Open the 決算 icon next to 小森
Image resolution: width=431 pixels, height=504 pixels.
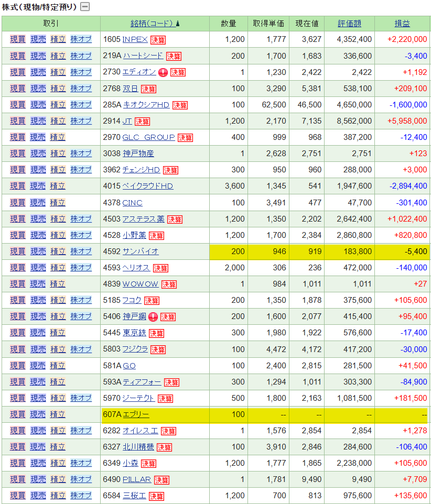coord(148,464)
